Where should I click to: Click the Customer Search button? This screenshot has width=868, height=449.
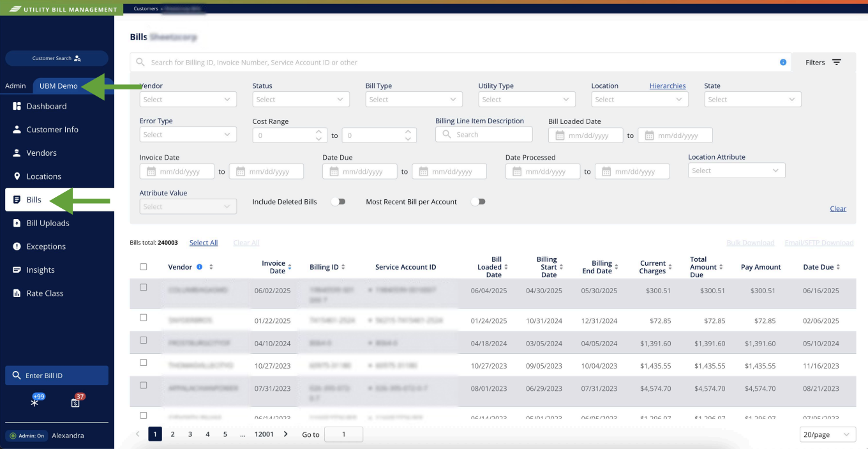[57, 58]
